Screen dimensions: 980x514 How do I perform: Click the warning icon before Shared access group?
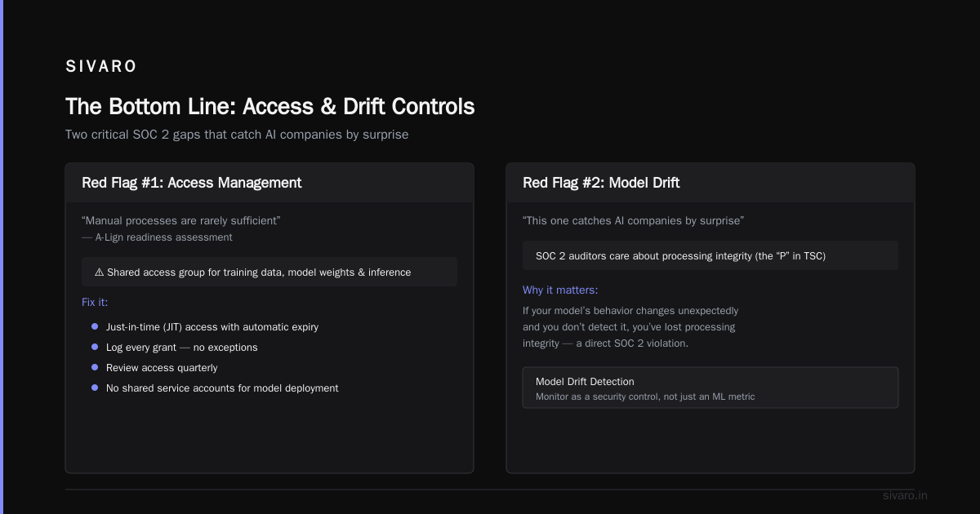[x=99, y=273]
